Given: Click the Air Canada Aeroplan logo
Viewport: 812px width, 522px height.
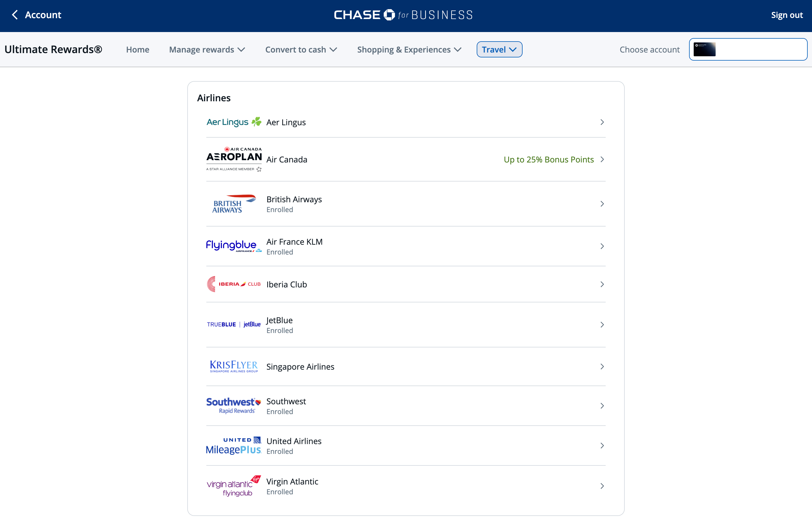Looking at the screenshot, I should (x=234, y=159).
